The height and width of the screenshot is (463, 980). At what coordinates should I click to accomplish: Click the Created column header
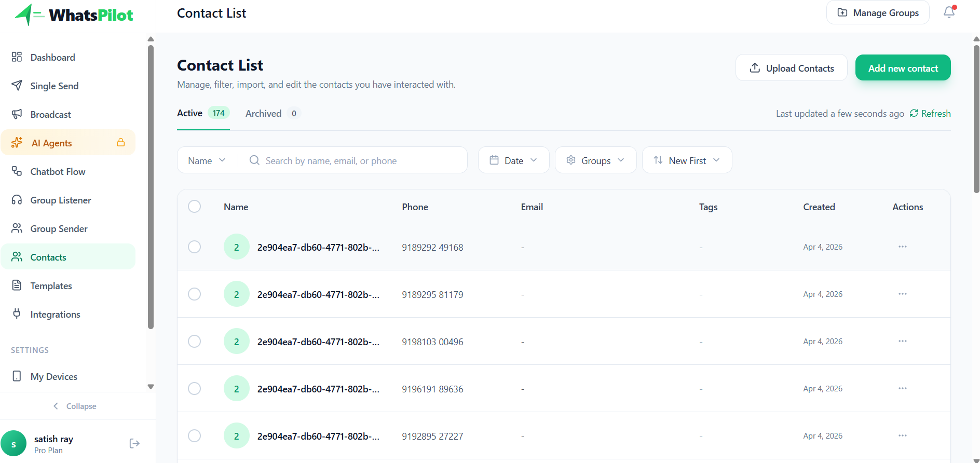click(819, 207)
